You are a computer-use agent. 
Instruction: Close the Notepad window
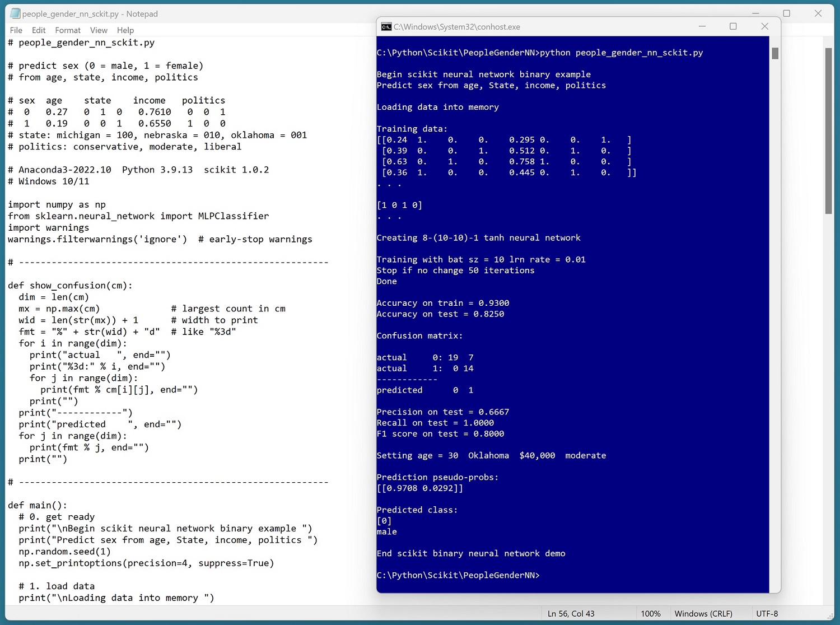pyautogui.click(x=818, y=13)
